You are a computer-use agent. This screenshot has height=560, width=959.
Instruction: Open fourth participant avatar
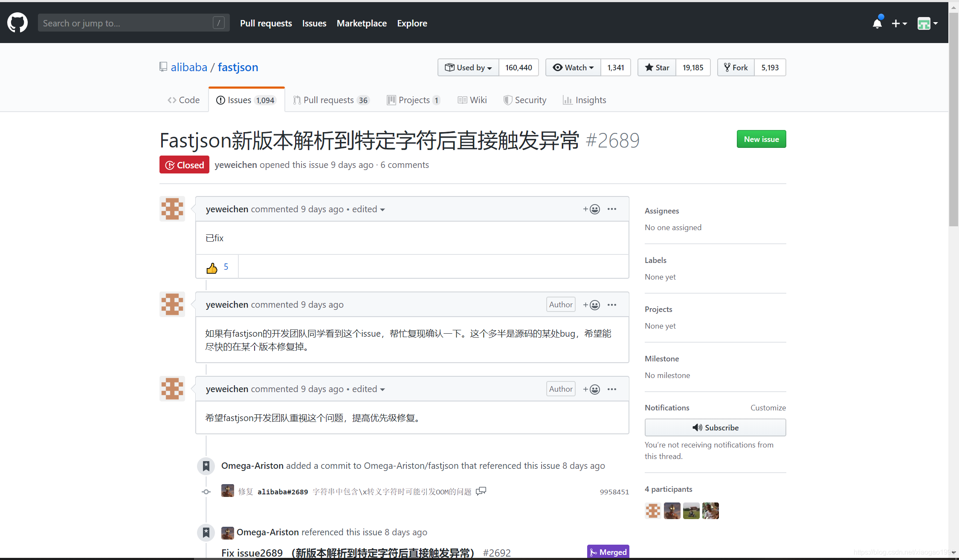(710, 511)
